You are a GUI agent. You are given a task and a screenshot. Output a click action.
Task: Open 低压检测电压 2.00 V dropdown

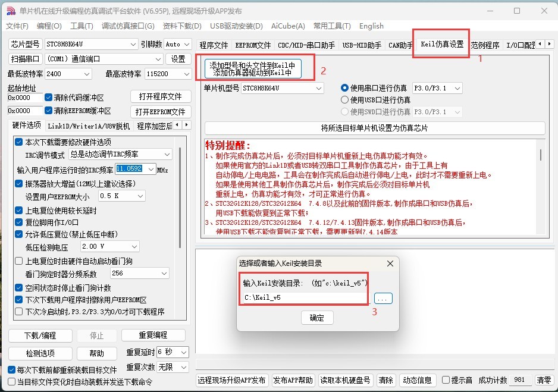tap(109, 246)
